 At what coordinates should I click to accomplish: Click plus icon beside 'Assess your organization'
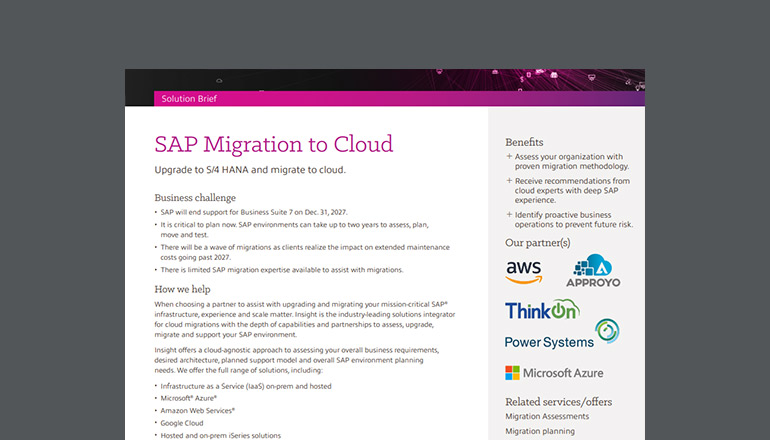coord(509,156)
